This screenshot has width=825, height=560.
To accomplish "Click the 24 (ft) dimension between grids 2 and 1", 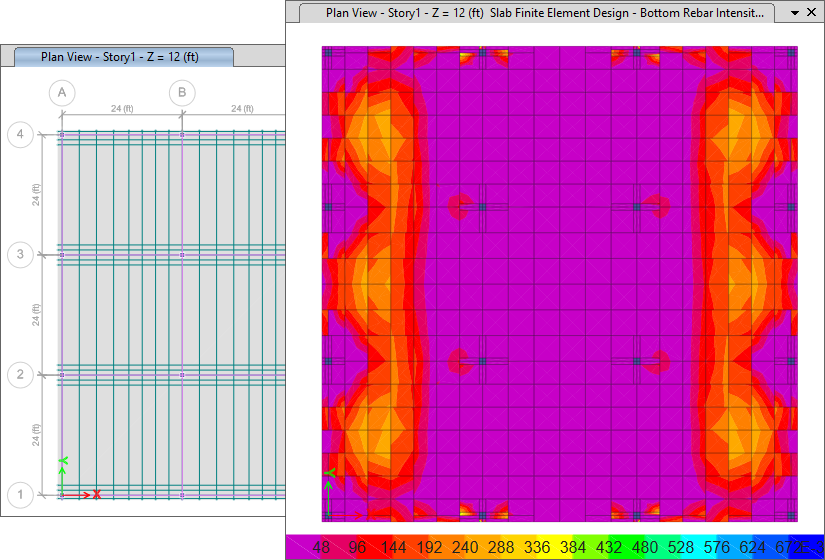I will pos(36,435).
